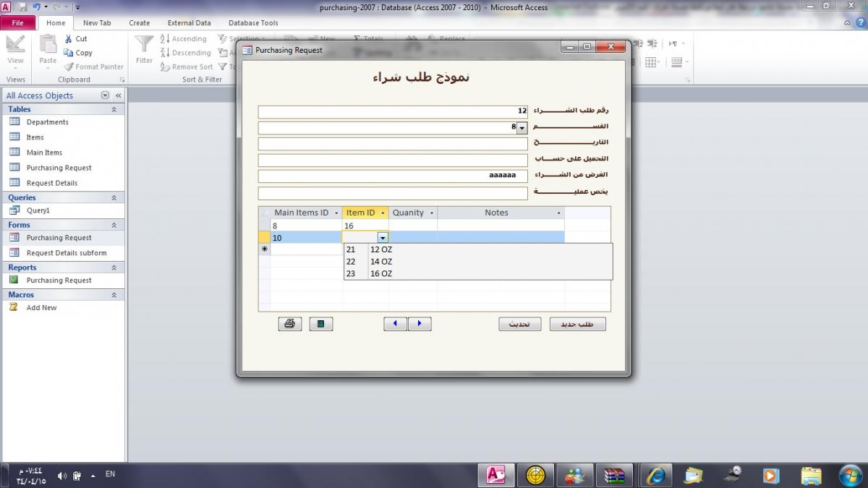Viewport: 868px width, 488px height.
Task: Click the Windows Start orb
Action: 849,475
